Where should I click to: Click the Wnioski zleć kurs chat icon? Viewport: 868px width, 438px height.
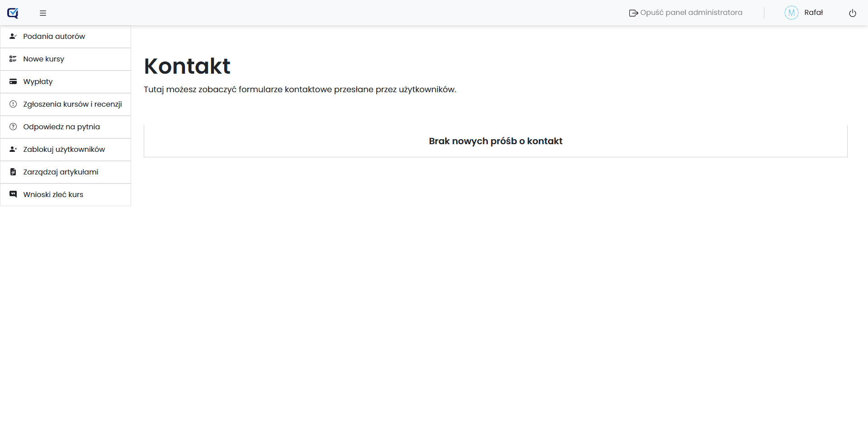coord(13,194)
